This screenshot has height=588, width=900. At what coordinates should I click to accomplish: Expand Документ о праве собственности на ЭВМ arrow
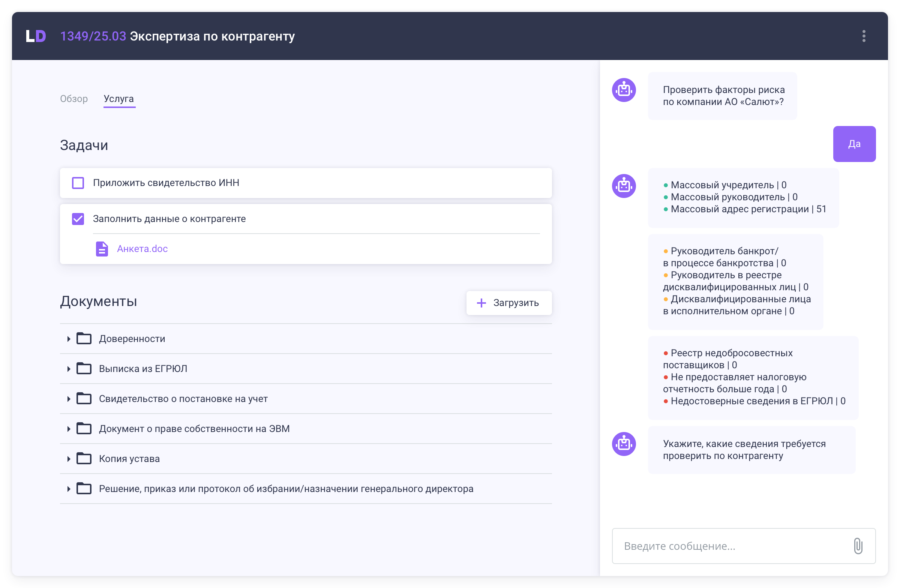[69, 429]
